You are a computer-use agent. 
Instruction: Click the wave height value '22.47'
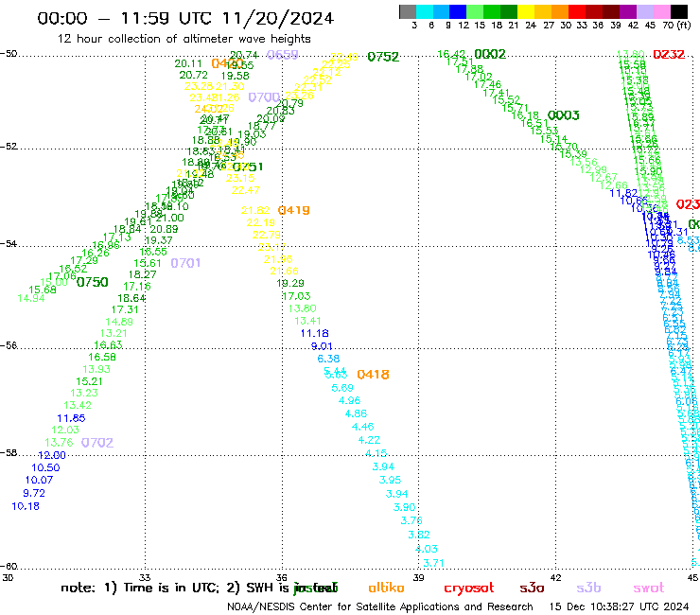coord(246,191)
